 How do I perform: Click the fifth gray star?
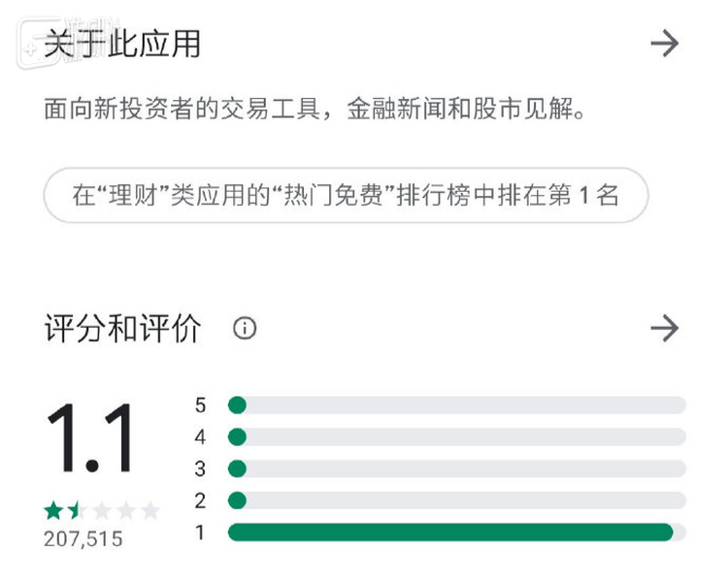pyautogui.click(x=149, y=510)
